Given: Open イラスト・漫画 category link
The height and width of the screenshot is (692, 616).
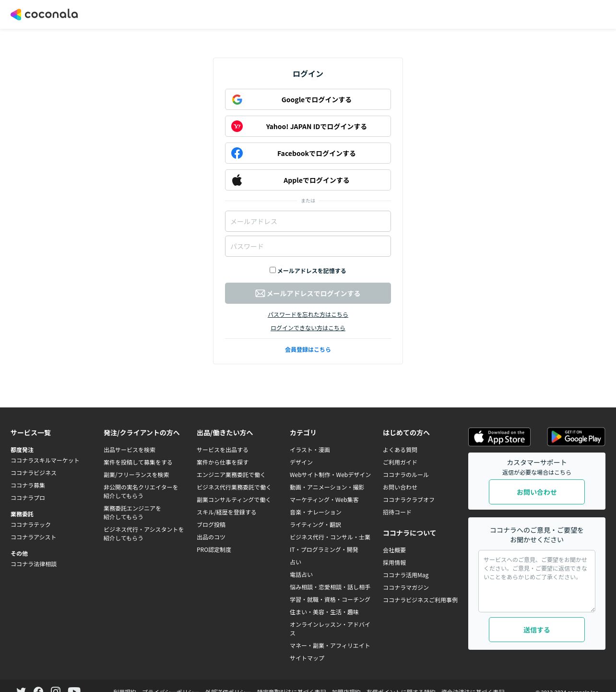Looking at the screenshot, I should click(310, 450).
